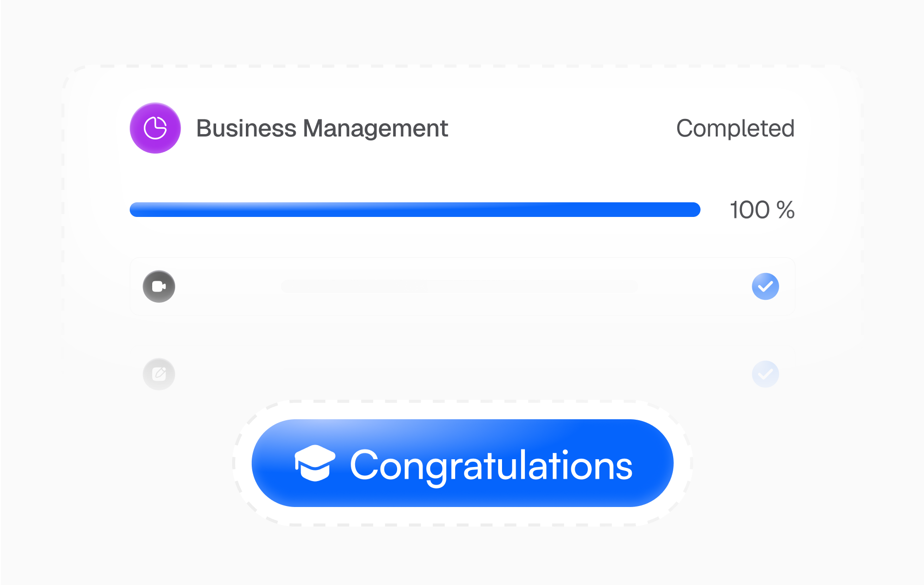924x585 pixels.
Task: Click the video camera lesson icon
Action: 159,286
